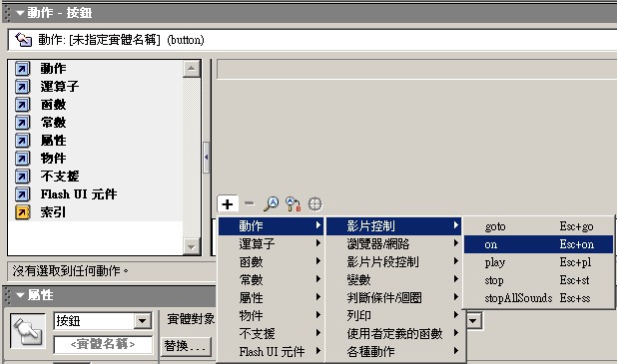The image size is (617, 364).
Task: Click the 替換... swap button
Action: [186, 346]
